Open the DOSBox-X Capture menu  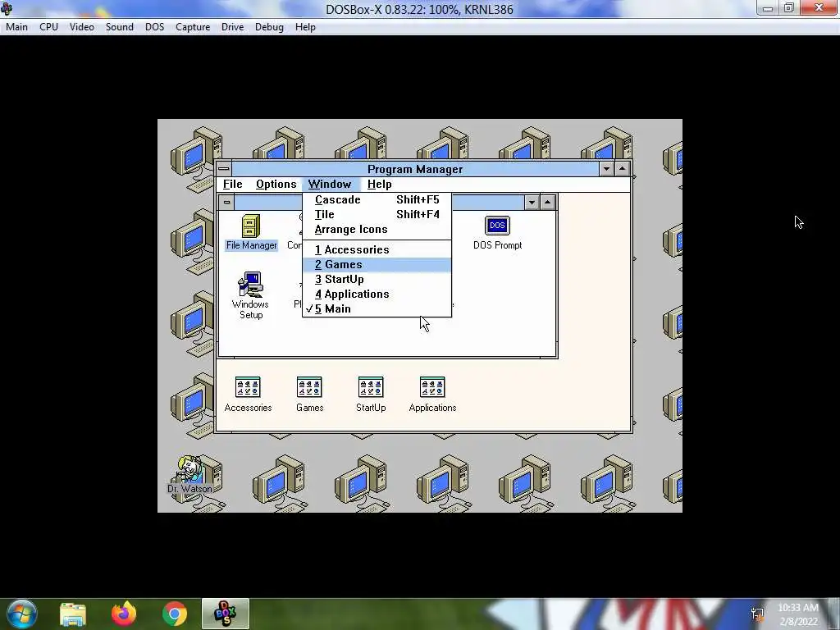(193, 27)
